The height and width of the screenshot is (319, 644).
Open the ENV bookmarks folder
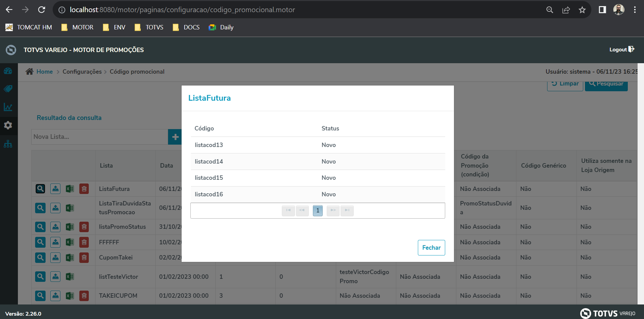[114, 27]
